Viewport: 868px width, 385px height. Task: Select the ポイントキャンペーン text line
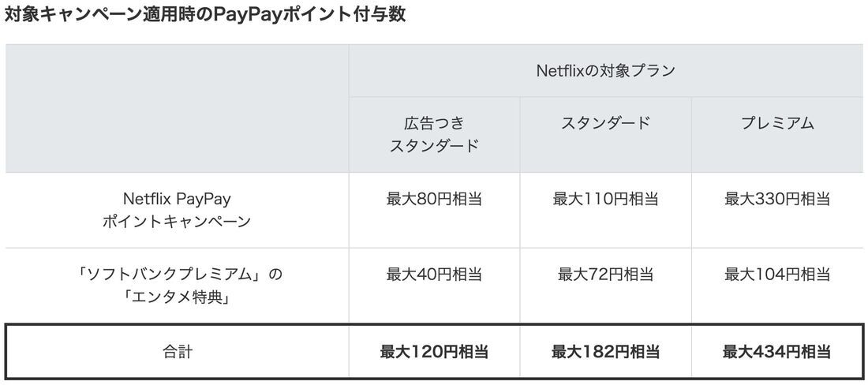177,222
